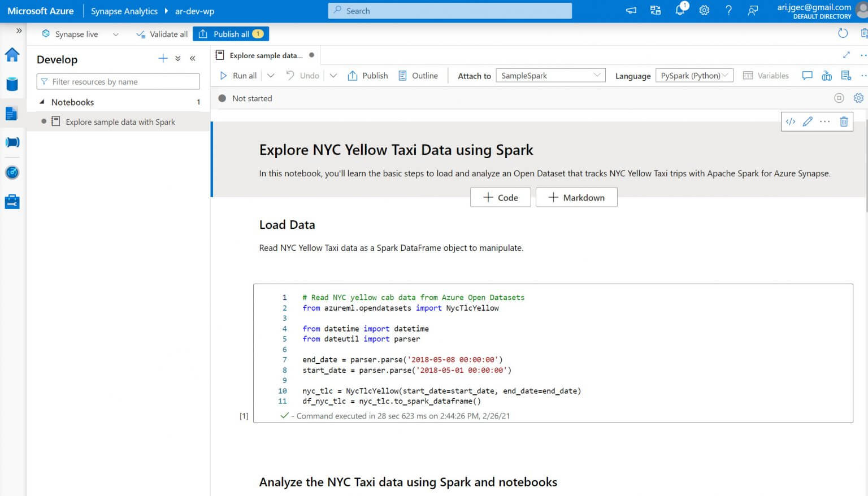
Task: Open notebook comments icon
Action: coord(807,75)
